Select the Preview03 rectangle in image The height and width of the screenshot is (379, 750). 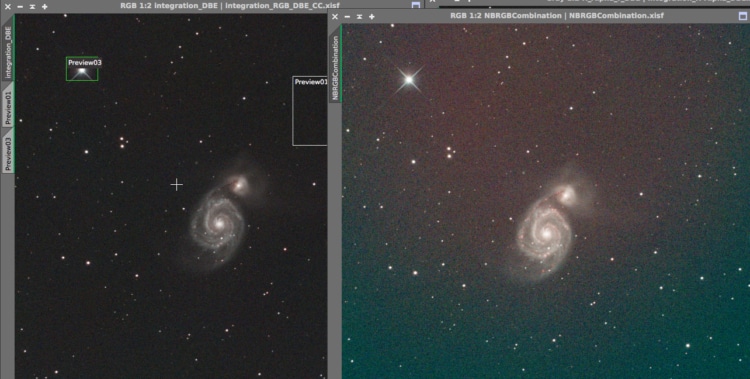pos(82,69)
